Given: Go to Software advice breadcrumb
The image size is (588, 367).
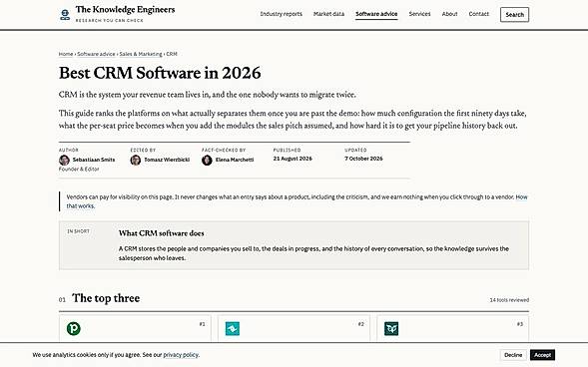Looking at the screenshot, I should [96, 54].
